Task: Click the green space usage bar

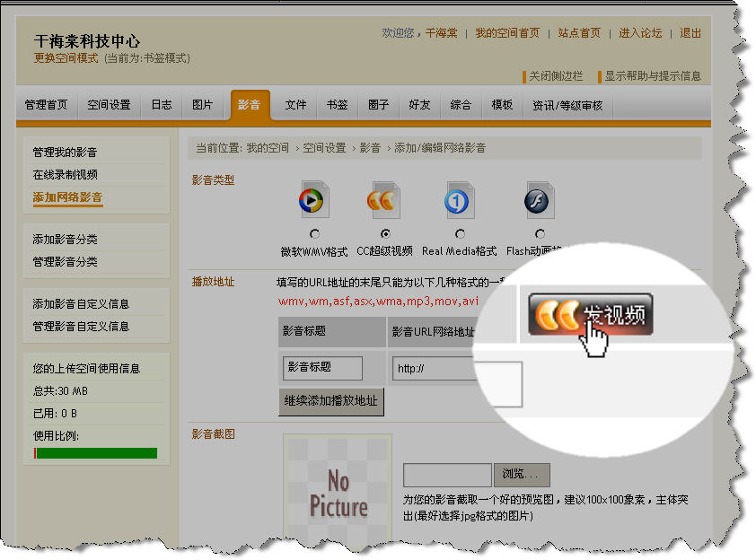Action: click(95, 453)
